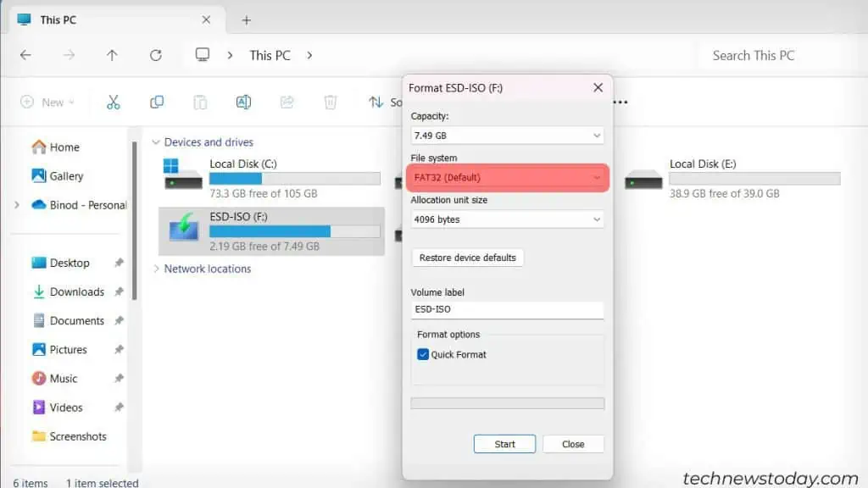Viewport: 868px width, 488px height.
Task: Click the Copy icon in toolbar
Action: [157, 102]
